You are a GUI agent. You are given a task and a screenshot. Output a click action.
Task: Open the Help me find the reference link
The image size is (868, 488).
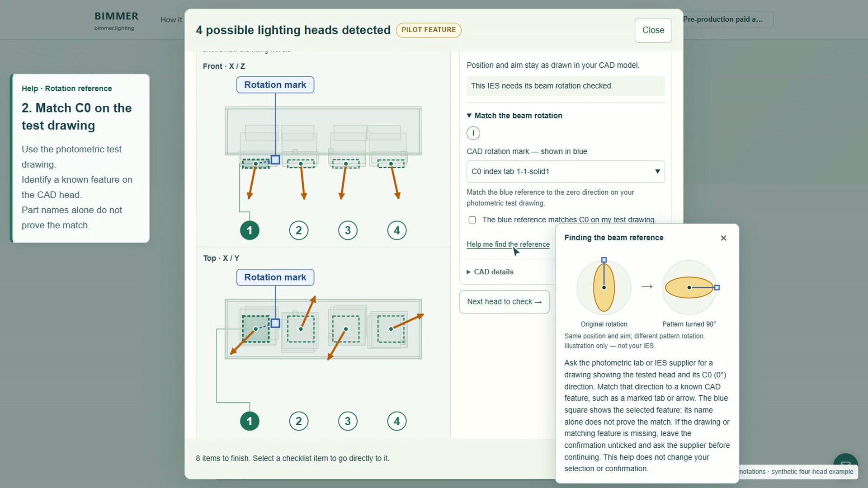[508, 244]
